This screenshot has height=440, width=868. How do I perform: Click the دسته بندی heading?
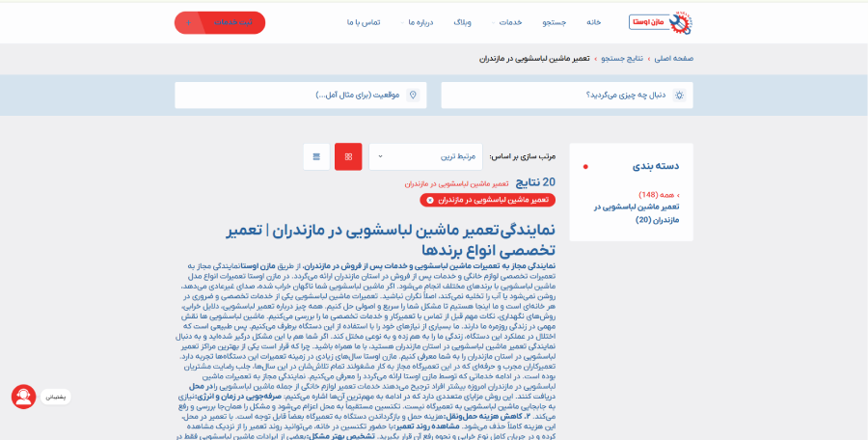[x=656, y=166]
